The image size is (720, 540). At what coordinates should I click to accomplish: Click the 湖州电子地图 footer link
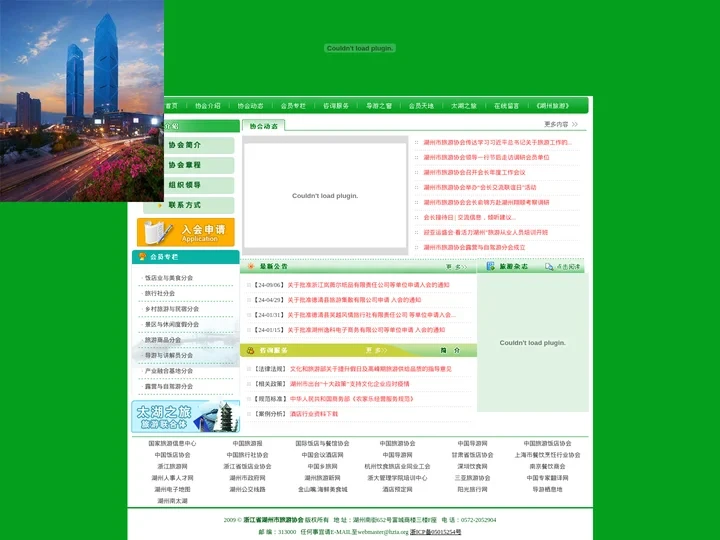point(172,489)
